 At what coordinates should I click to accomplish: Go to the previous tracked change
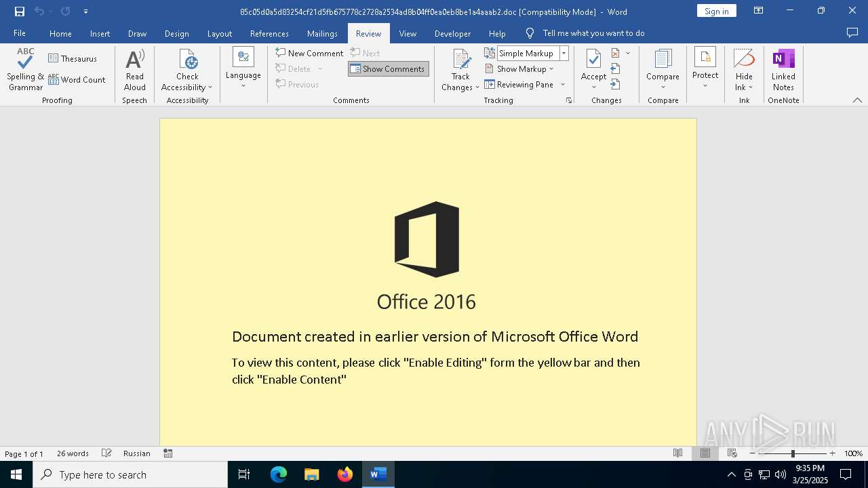tap(615, 68)
